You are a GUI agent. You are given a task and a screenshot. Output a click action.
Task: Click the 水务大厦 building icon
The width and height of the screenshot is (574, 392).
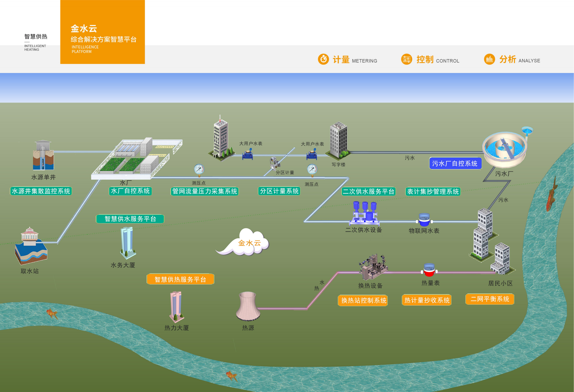click(127, 243)
